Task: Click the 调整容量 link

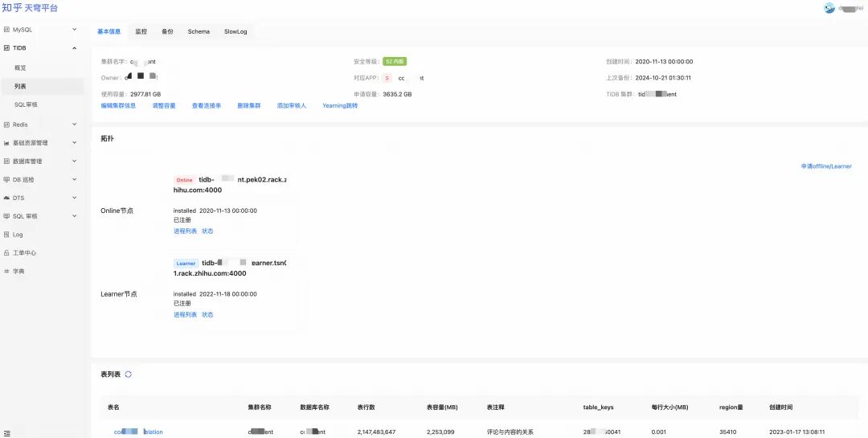Action: click(x=164, y=105)
